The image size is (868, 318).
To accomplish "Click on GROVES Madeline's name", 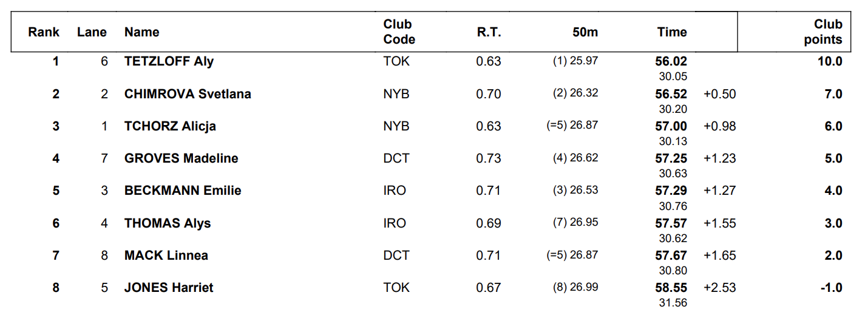I will point(181,158).
